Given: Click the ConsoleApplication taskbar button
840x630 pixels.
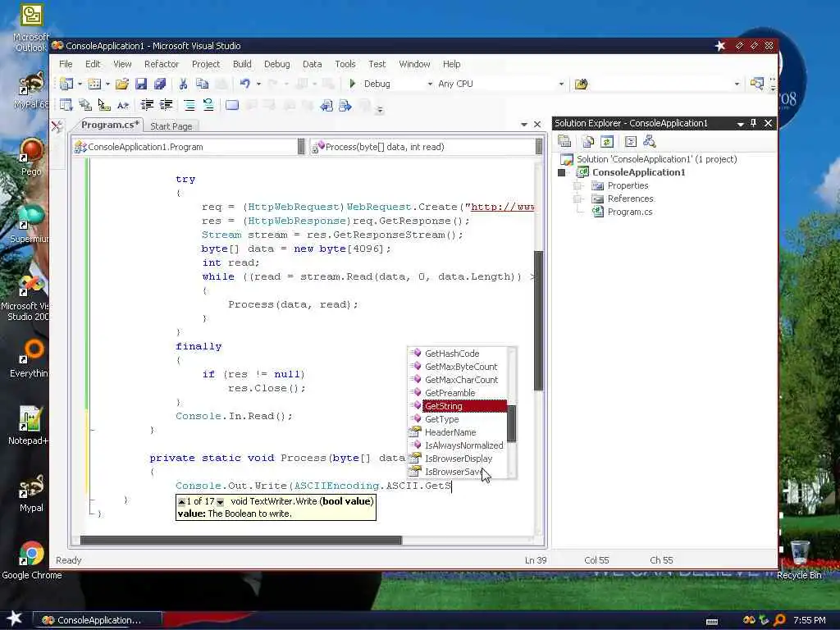Looking at the screenshot, I should [98, 620].
